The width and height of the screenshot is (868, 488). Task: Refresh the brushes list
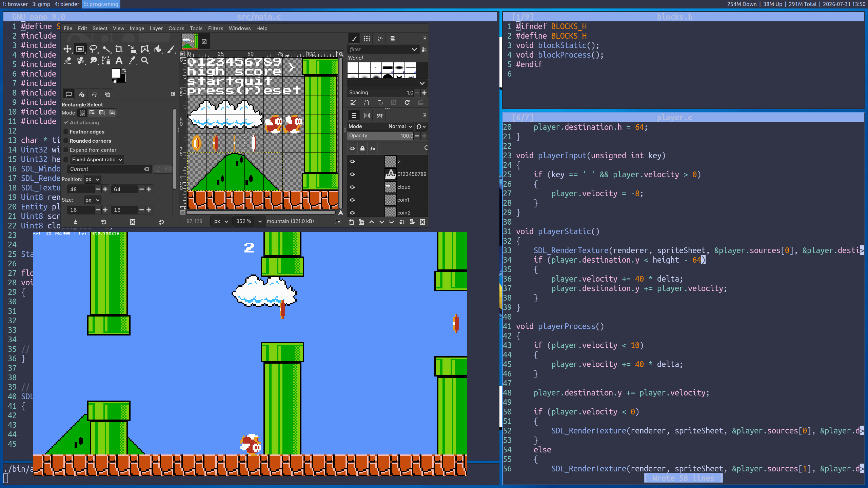(x=407, y=102)
